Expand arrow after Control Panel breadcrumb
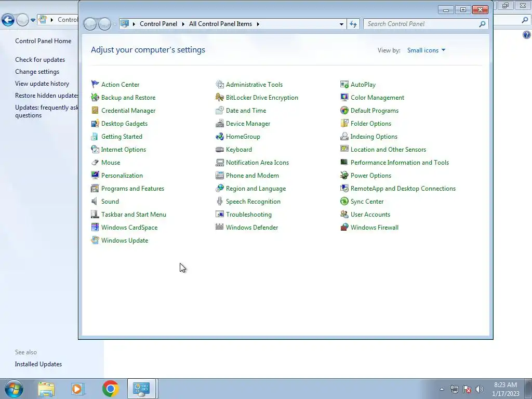This screenshot has width=532, height=399. (x=183, y=24)
